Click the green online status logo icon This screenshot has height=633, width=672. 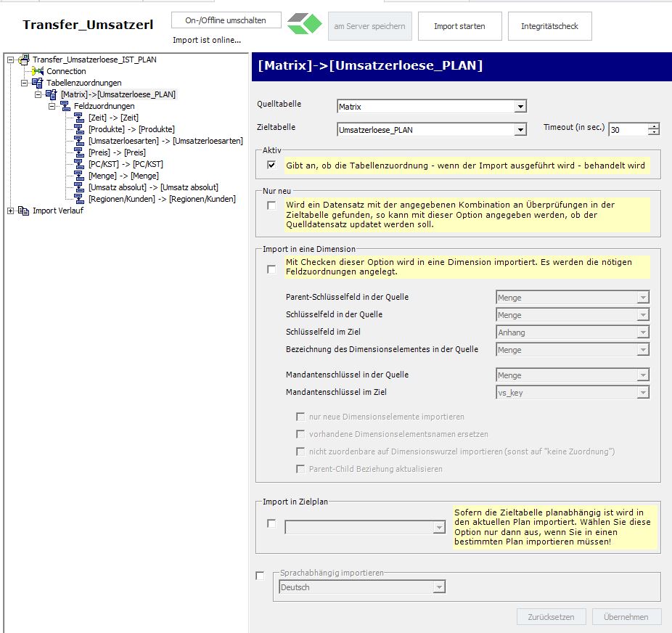pyautogui.click(x=304, y=23)
